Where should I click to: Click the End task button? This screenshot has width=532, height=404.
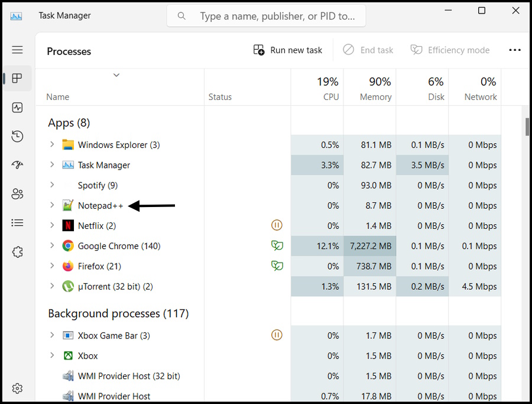368,50
